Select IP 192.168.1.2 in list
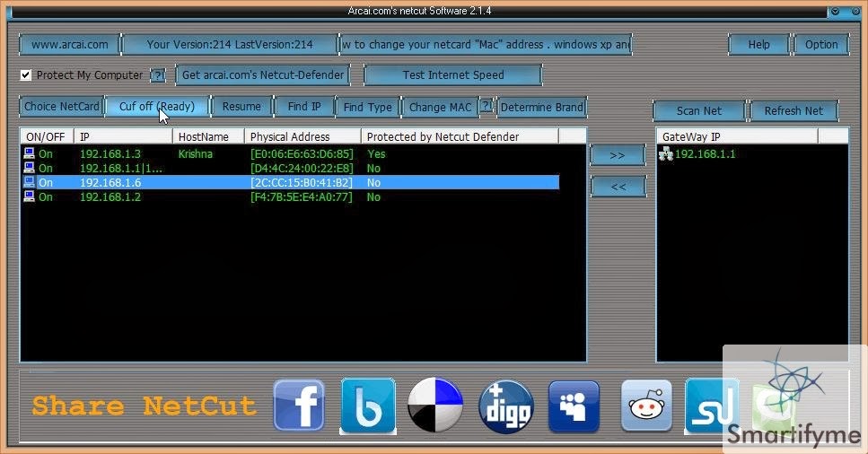The width and height of the screenshot is (868, 454). tap(110, 197)
